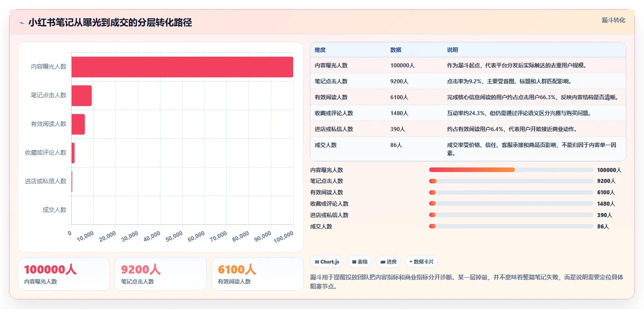Click the 笔记点击人数 table row label
The image size is (644, 309).
(331, 81)
